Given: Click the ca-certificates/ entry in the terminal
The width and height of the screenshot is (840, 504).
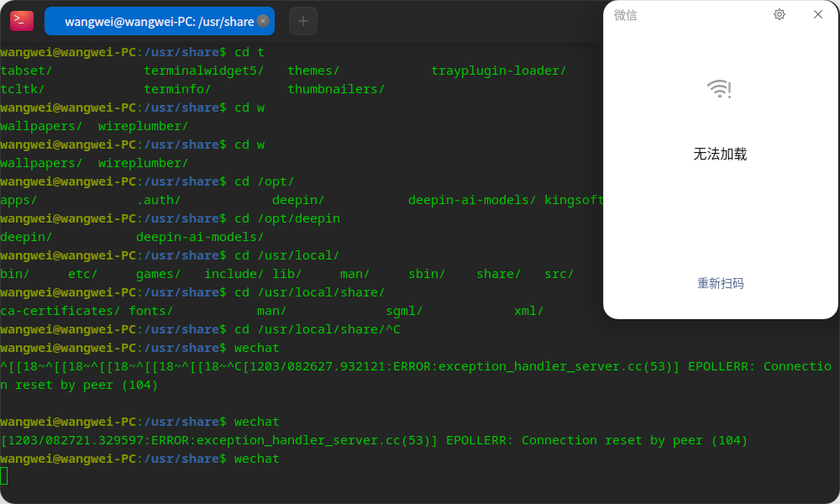Looking at the screenshot, I should pos(60,311).
